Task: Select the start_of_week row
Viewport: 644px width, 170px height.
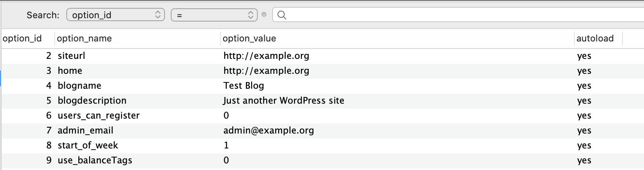Action: 322,145
